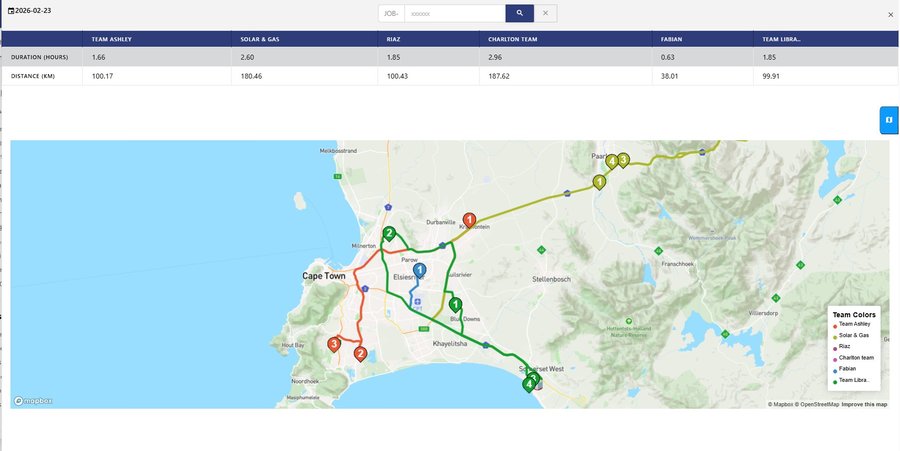Viewport: 900px width, 451px height.
Task: Click Team Libra distance value 99.91
Action: click(771, 76)
